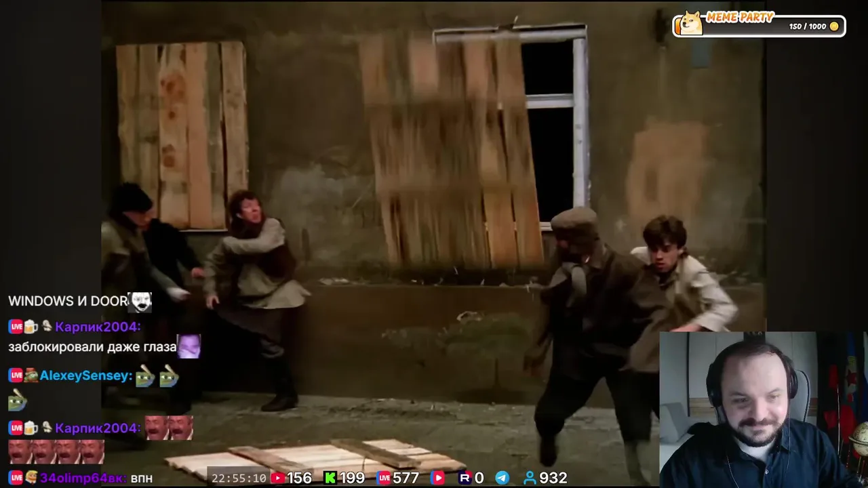Viewport: 868px width, 488px height.
Task: Click Карпик2004 username above заблокировали message
Action: pyautogui.click(x=98, y=327)
